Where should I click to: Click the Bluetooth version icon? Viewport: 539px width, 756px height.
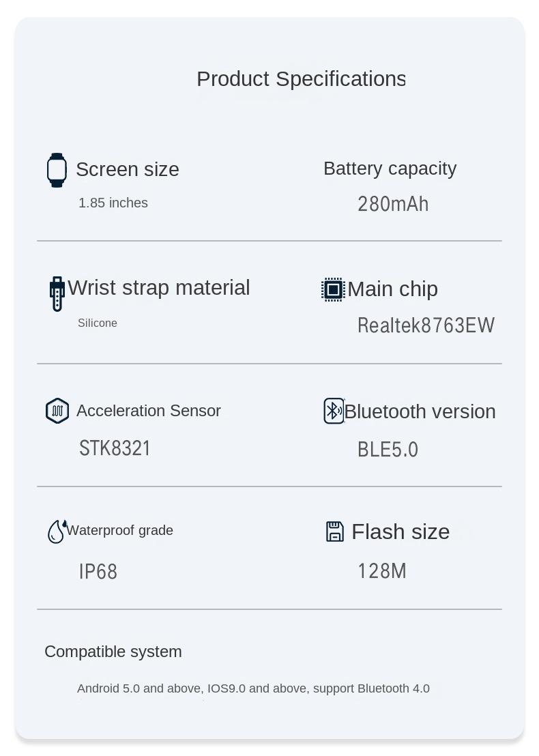coord(334,411)
